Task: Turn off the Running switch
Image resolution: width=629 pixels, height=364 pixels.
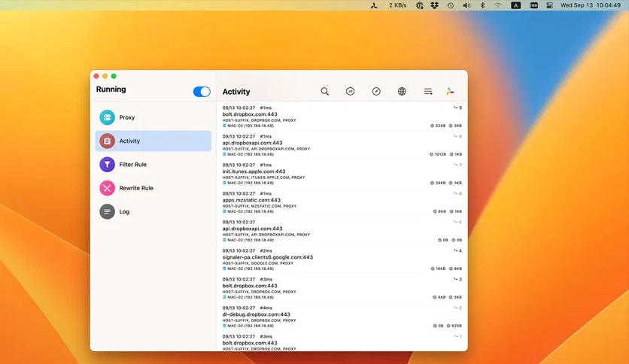Action: click(202, 92)
